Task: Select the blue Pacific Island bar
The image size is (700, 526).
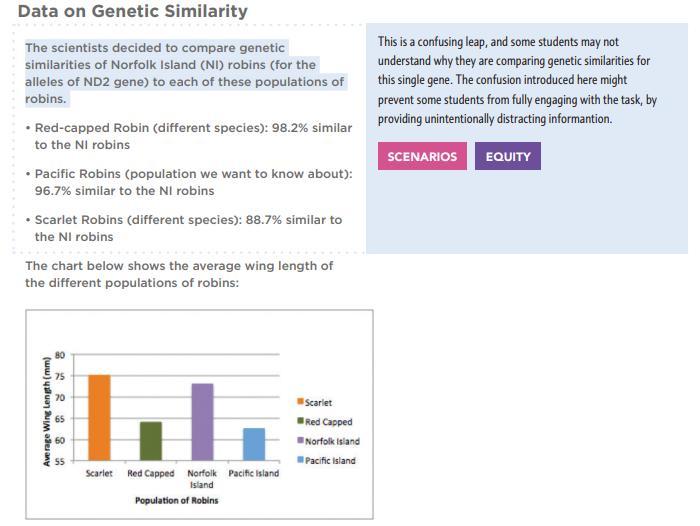Action: [254, 445]
